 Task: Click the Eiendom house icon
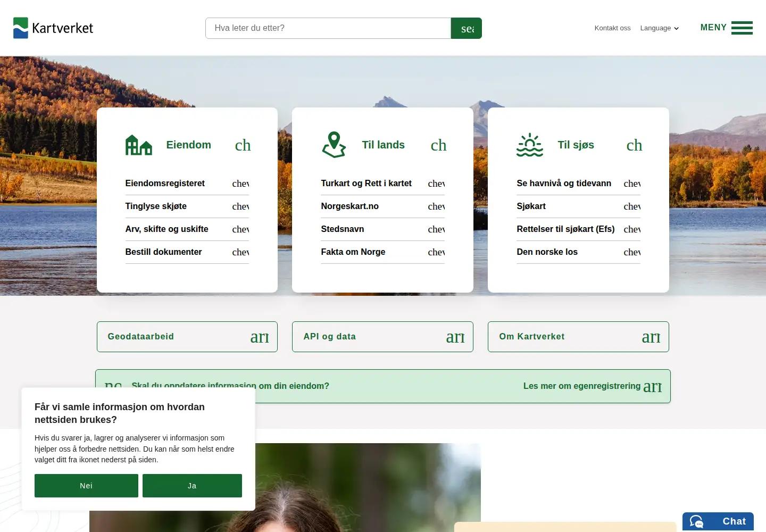tap(139, 145)
